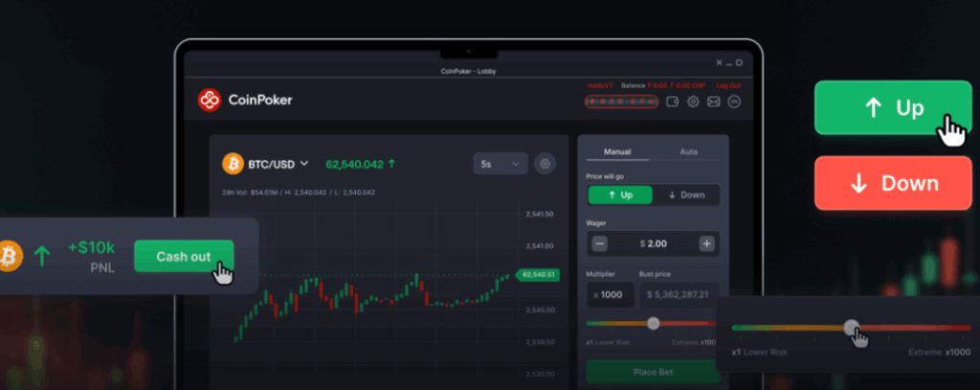
Task: Open the mail envelope icon
Action: pos(714,102)
